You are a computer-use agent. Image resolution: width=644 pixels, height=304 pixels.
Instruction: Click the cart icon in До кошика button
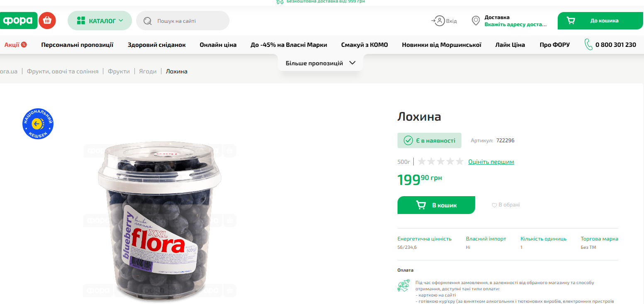pos(571,21)
